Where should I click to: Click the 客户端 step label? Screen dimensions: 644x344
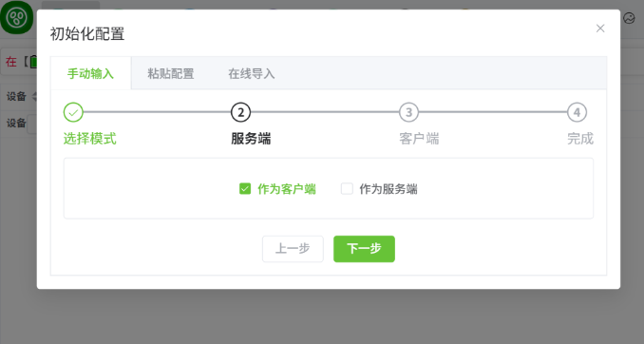click(x=419, y=139)
